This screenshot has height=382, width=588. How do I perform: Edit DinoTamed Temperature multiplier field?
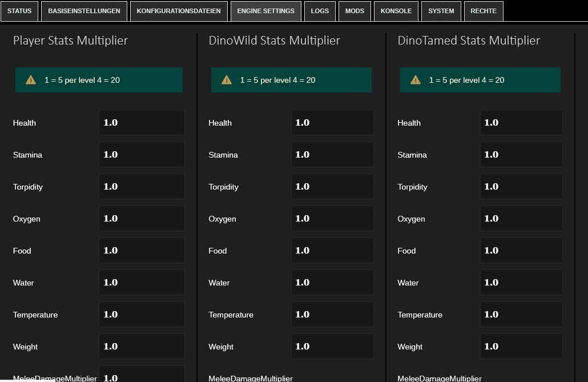click(521, 315)
